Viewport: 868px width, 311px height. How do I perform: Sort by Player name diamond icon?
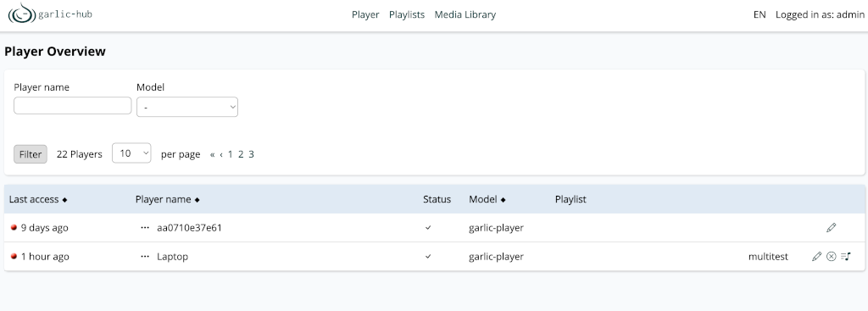[x=197, y=200]
